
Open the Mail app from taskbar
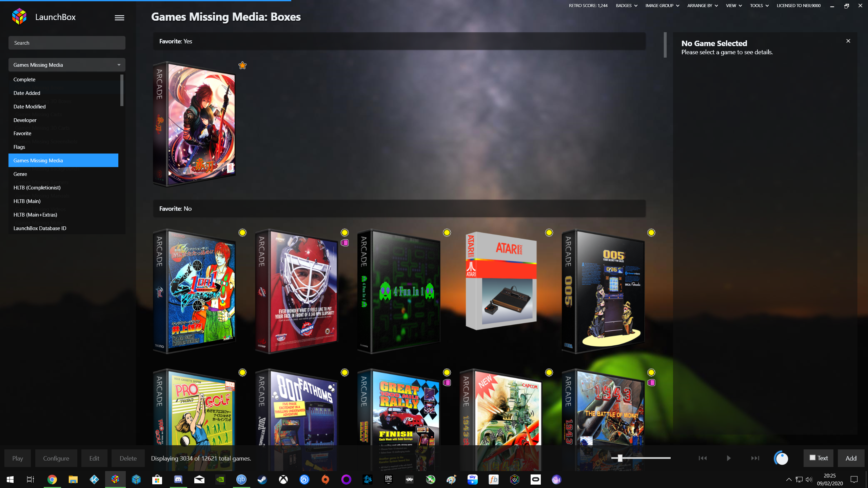(199, 480)
